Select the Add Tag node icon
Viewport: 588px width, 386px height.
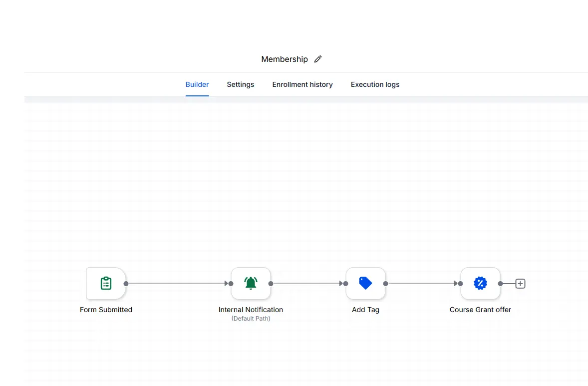[365, 284]
